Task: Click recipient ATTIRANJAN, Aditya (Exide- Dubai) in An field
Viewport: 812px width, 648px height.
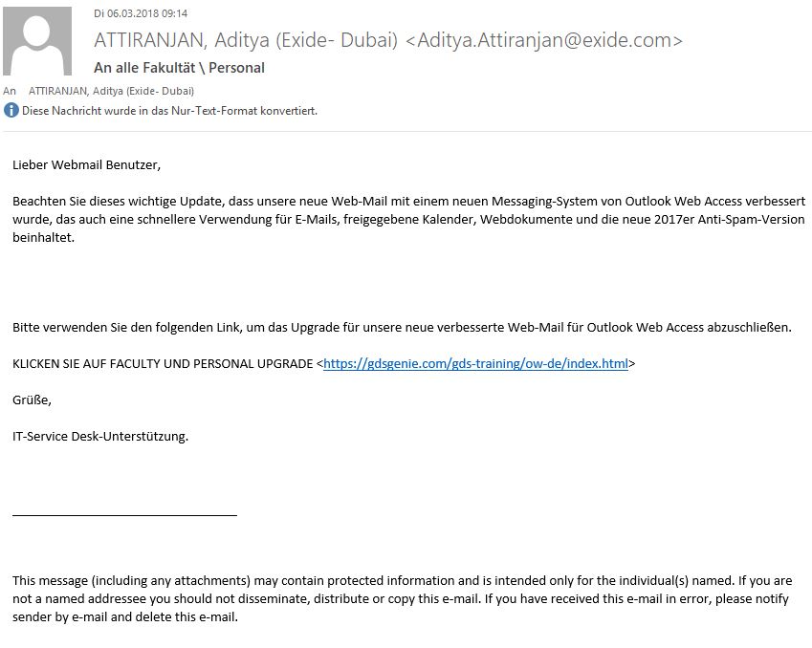Action: coord(111,91)
